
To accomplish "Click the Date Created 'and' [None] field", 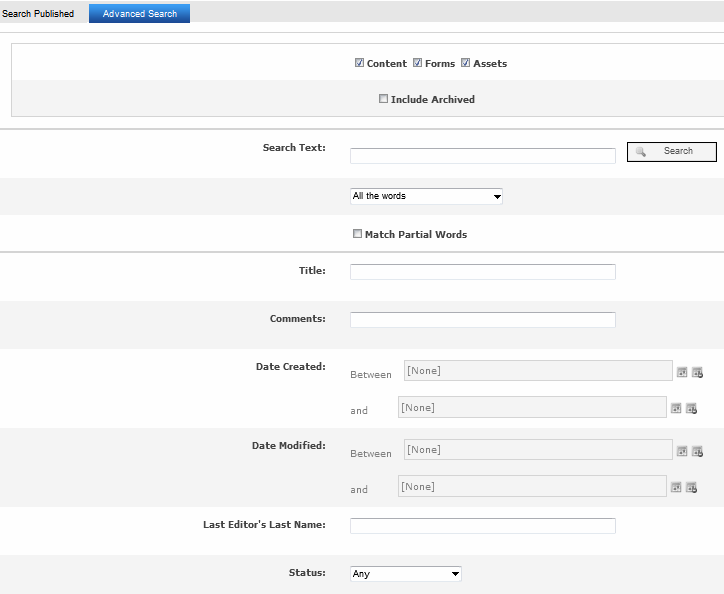I will (x=532, y=407).
